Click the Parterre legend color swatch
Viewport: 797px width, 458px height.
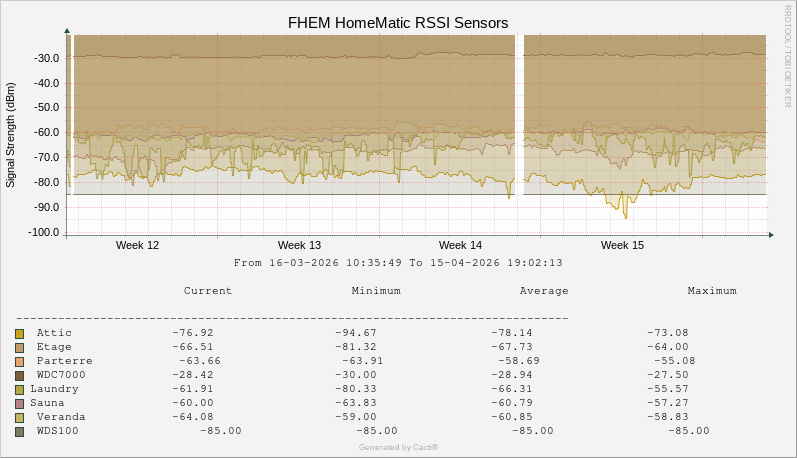[20, 361]
